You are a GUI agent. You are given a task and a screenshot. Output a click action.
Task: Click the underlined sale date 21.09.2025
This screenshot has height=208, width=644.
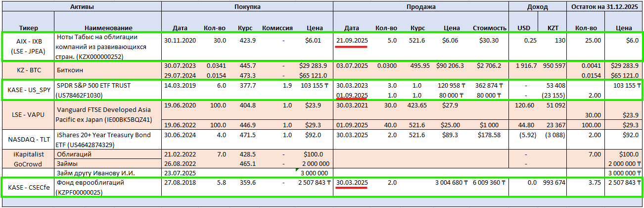[x=351, y=40]
